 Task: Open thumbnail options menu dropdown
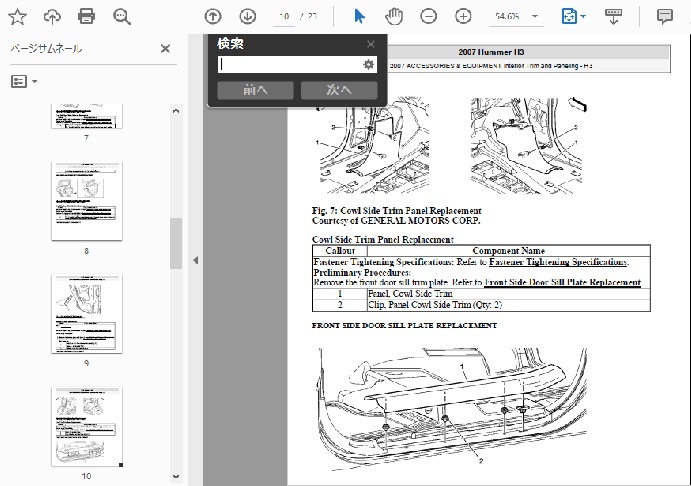(24, 81)
